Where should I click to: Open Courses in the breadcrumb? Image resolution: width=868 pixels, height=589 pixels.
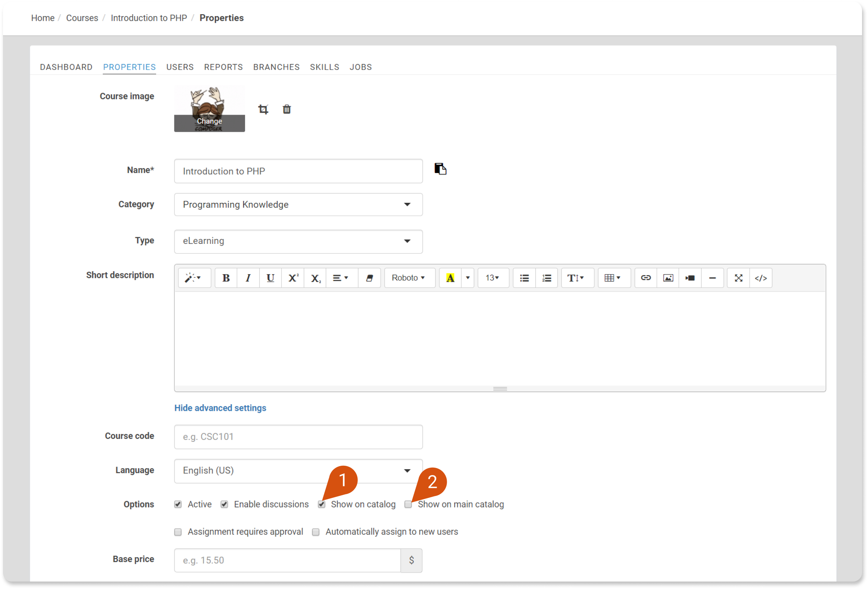[82, 18]
